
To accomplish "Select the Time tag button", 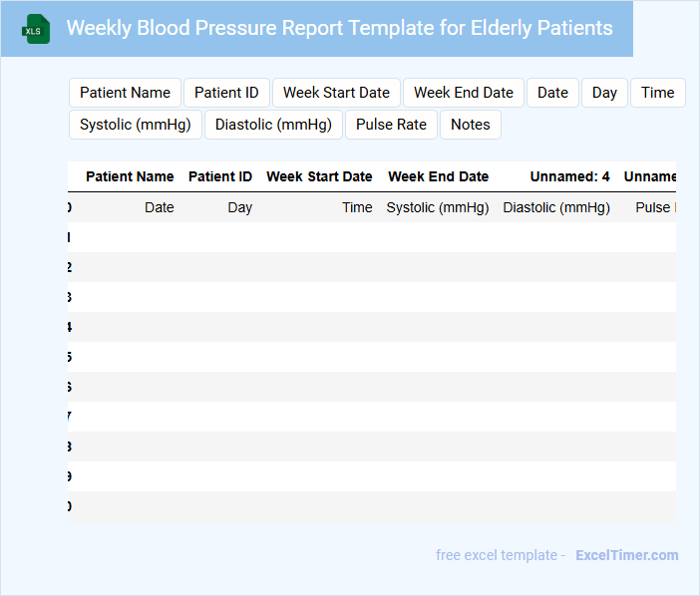I will click(x=657, y=93).
